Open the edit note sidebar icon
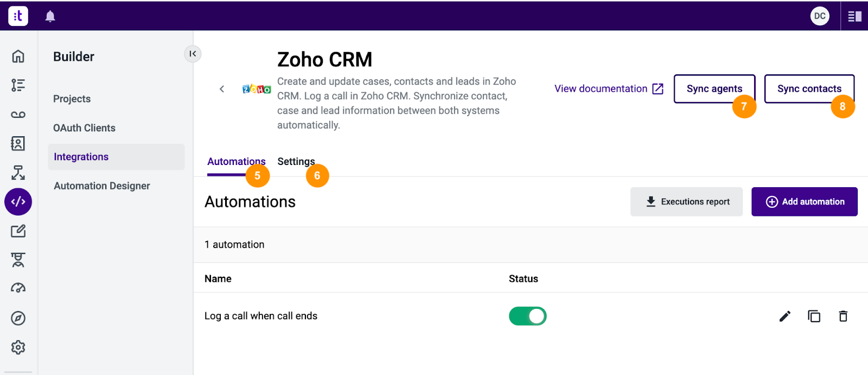This screenshot has height=375, width=868. click(x=18, y=231)
